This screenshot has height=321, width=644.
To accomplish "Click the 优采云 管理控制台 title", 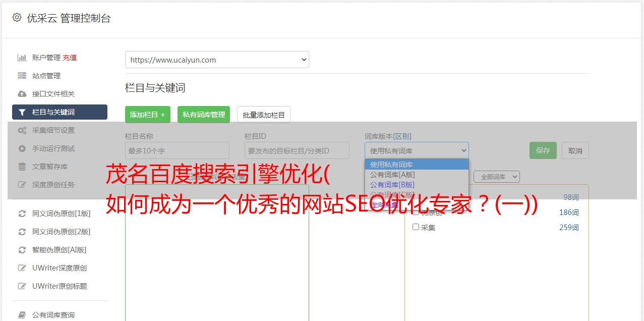I will 69,18.
